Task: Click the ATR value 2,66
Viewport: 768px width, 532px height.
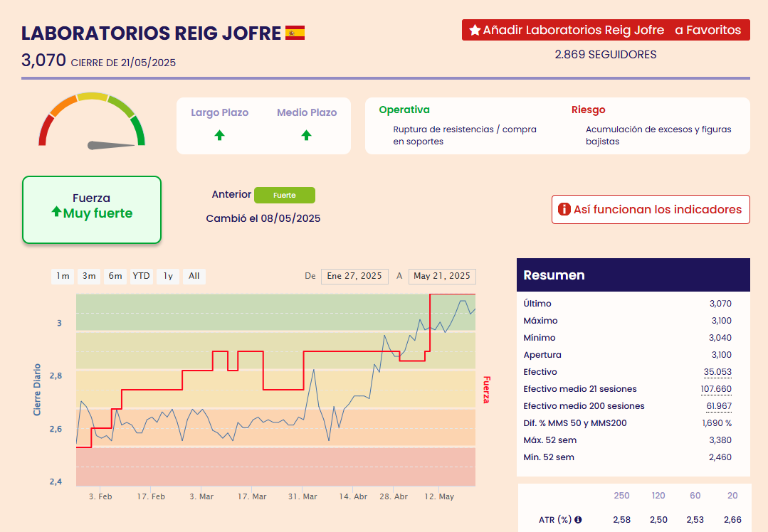Action: tap(732, 520)
